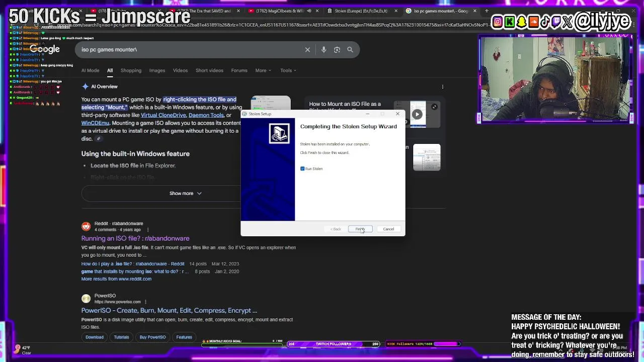Uncheck the Run Stolen checkbox
The height and width of the screenshot is (362, 644).
coord(302,168)
